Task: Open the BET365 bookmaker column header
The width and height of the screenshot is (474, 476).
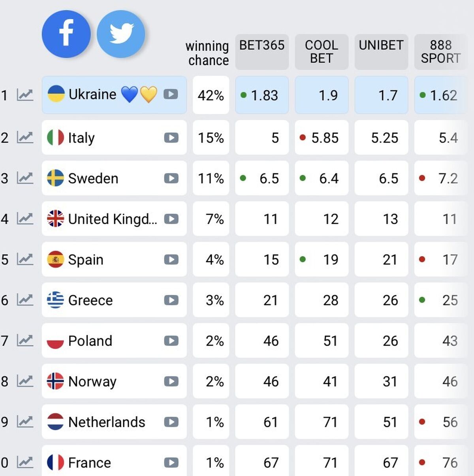Action: (262, 51)
